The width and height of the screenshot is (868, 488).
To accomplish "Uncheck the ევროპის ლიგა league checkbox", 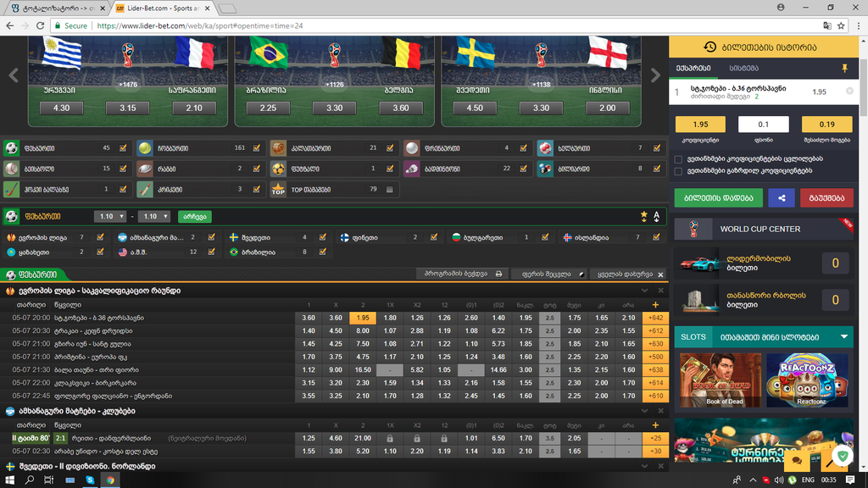I will click(100, 237).
